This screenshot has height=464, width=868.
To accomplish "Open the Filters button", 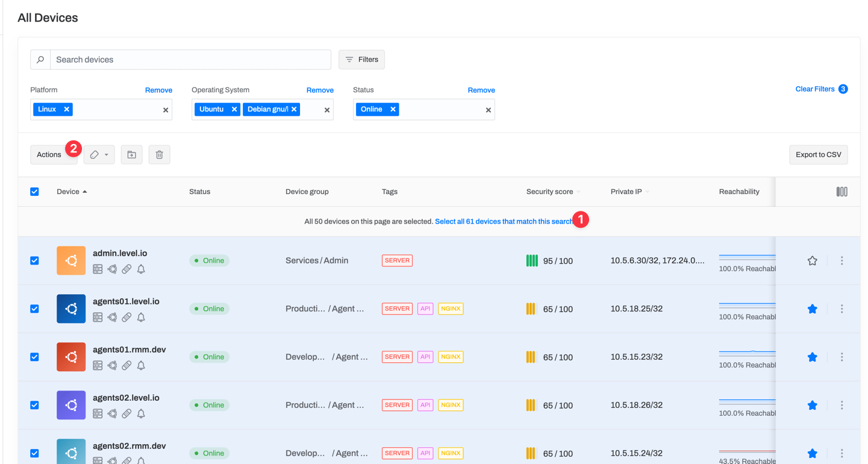I will coord(361,60).
